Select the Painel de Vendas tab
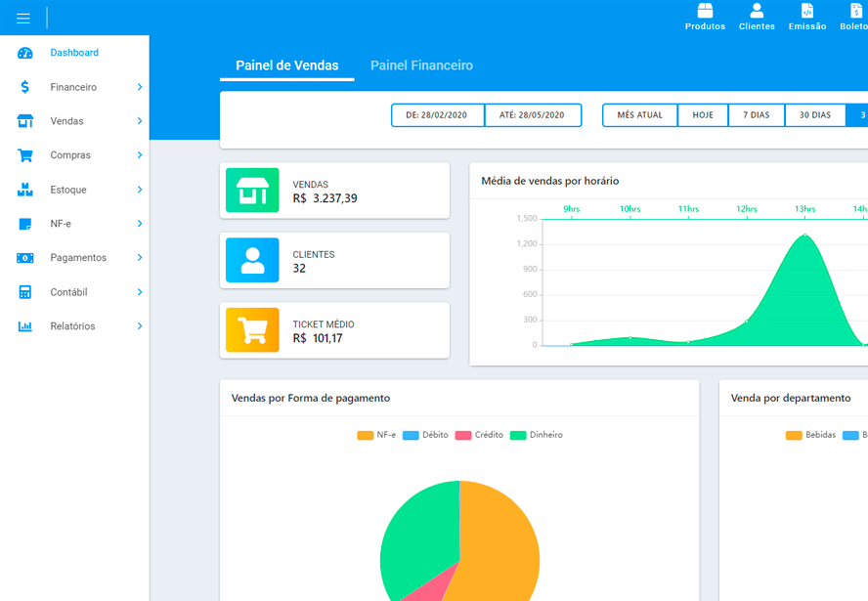 286,65
